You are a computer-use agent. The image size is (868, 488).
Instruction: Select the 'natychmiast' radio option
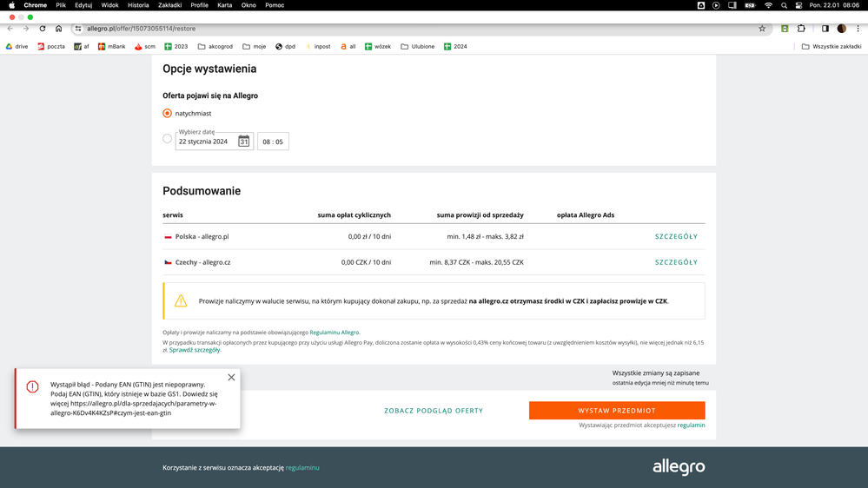click(x=168, y=114)
